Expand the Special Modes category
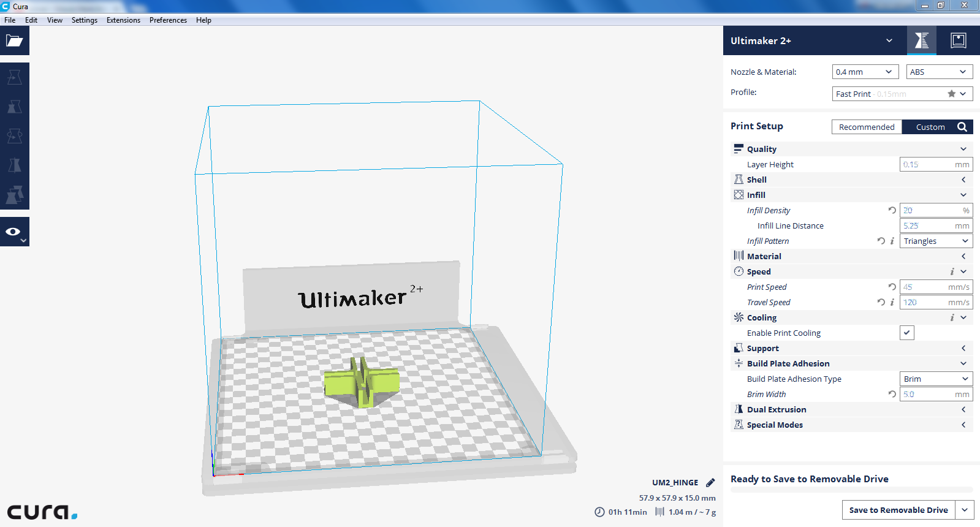This screenshot has height=527, width=980. coord(852,425)
